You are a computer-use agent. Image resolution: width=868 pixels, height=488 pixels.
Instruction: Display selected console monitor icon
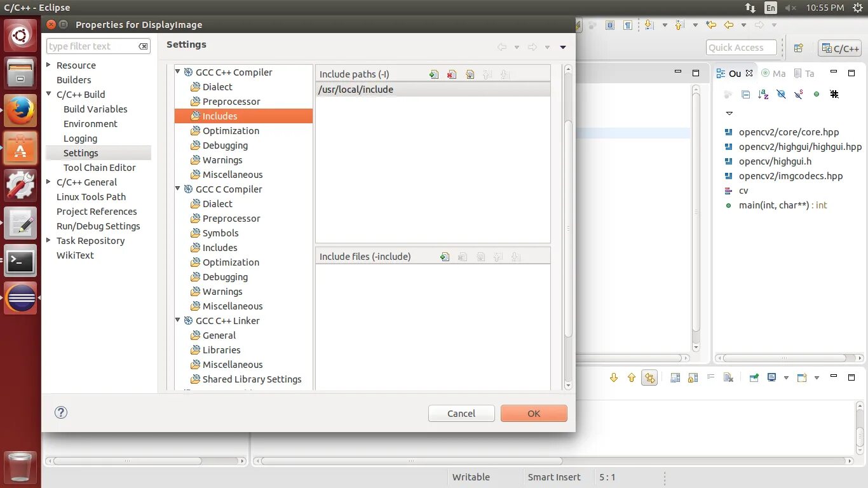(772, 377)
